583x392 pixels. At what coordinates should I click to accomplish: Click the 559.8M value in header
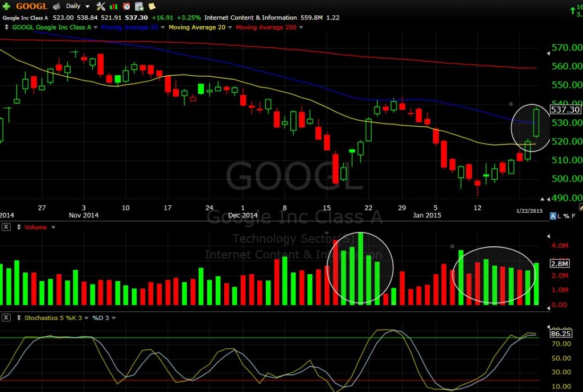[x=311, y=18]
